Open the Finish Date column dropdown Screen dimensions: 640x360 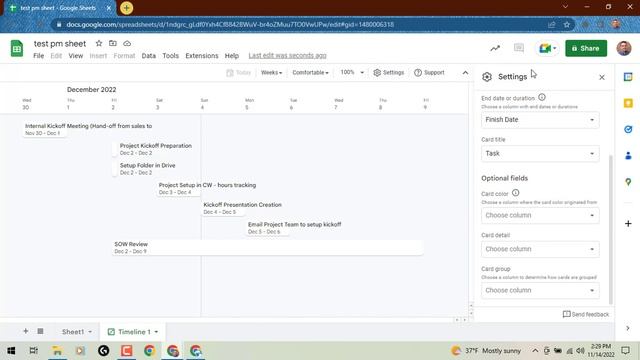click(x=540, y=120)
